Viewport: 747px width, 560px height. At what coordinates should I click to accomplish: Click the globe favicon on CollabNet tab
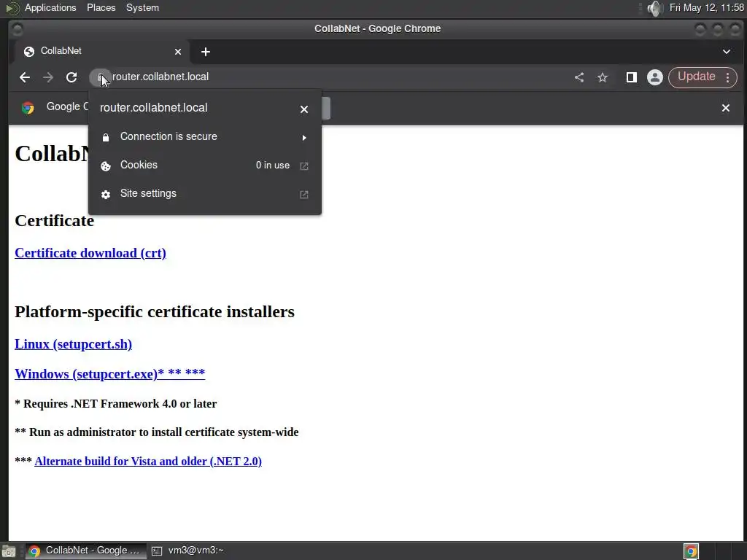click(x=29, y=52)
